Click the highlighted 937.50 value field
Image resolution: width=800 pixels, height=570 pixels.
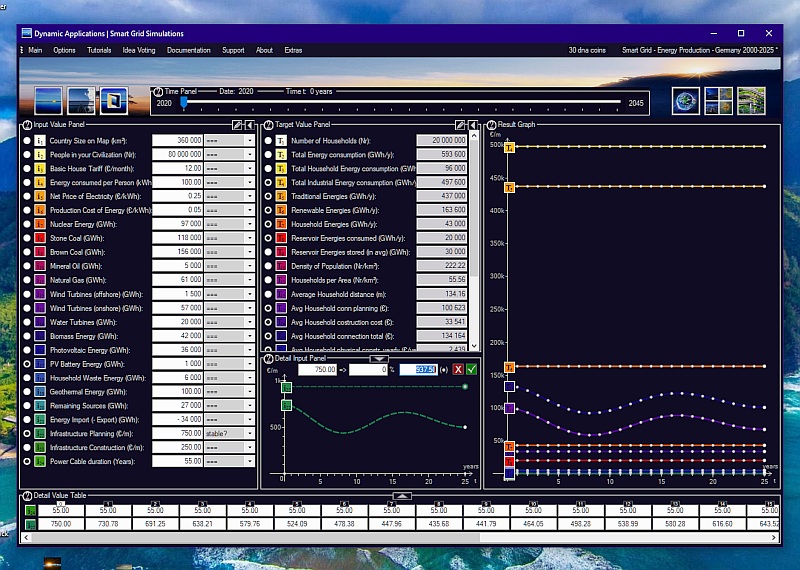pos(418,369)
